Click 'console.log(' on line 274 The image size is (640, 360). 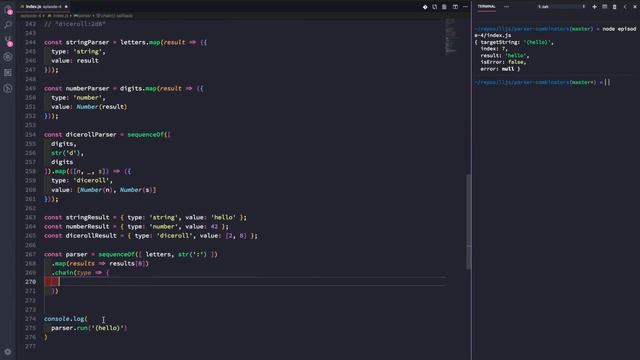(66, 319)
